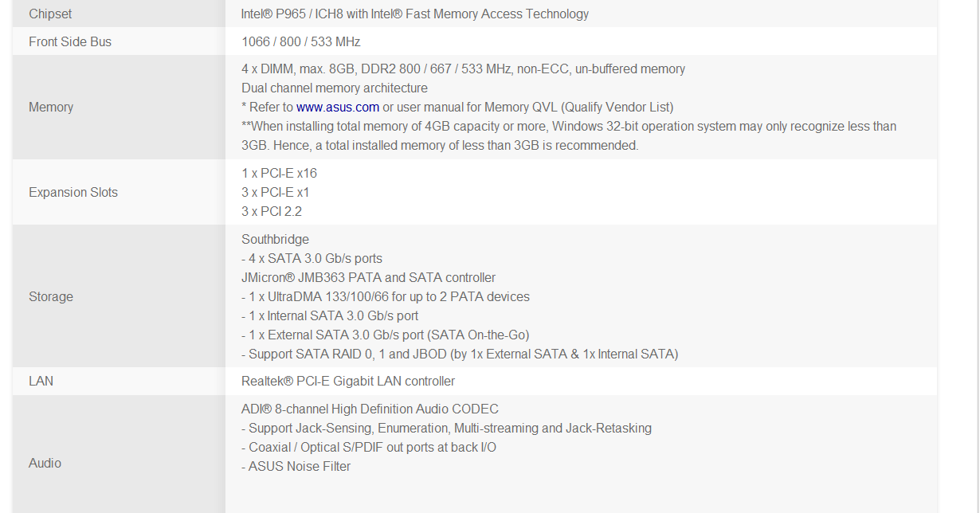This screenshot has width=980, height=513.
Task: Click the Chipset row label
Action: (x=50, y=14)
